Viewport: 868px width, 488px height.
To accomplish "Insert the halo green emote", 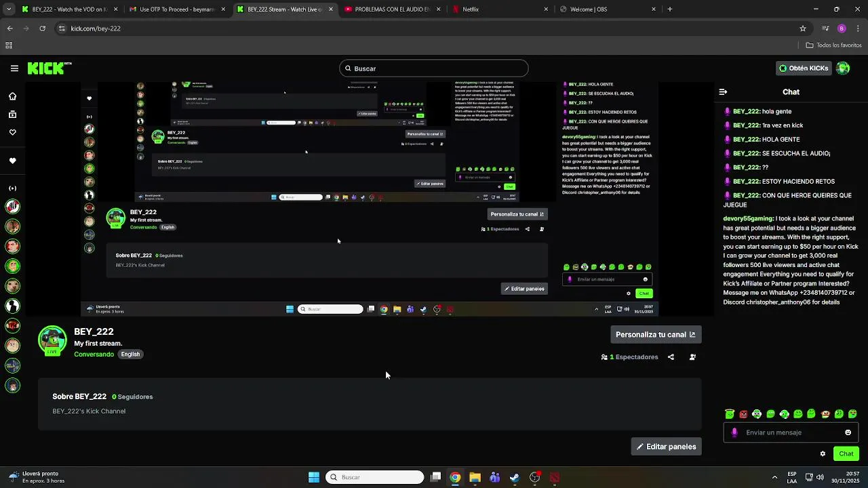I will coord(730,414).
